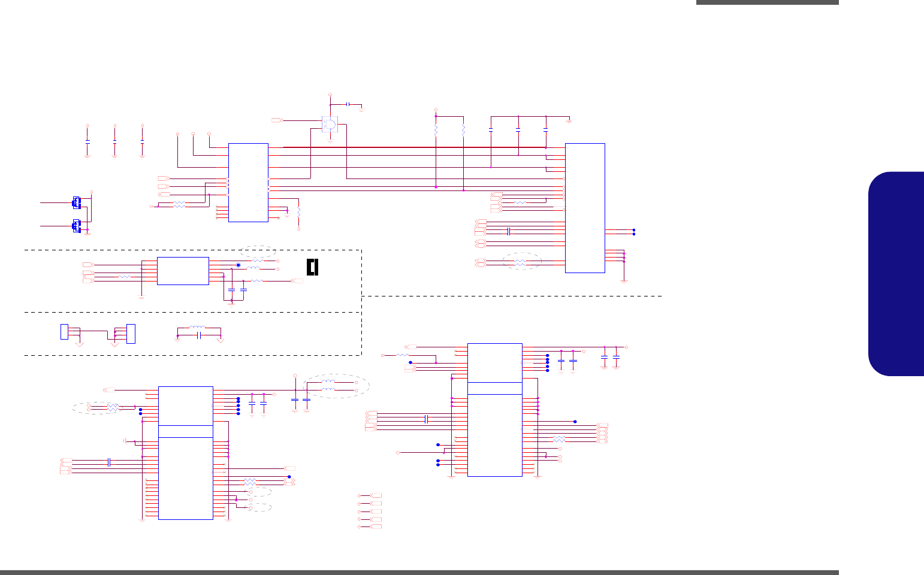924x575 pixels.
Task: Select the upper MOSFET transistor symbol
Action: click(x=77, y=203)
